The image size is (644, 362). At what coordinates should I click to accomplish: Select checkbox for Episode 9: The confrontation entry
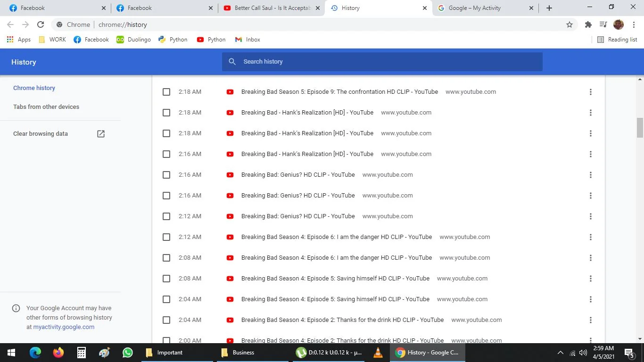(x=166, y=92)
